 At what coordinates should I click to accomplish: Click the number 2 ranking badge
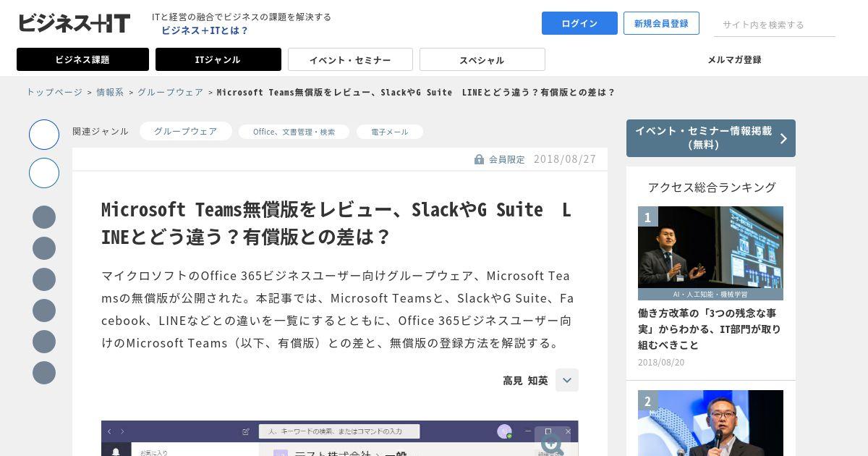point(647,401)
